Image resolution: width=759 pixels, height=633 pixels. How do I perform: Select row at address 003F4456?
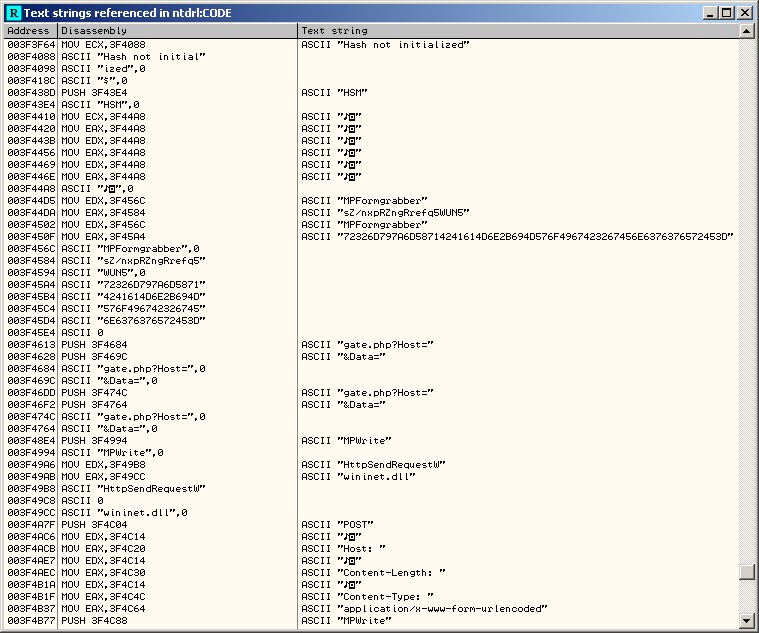[x=372, y=152]
